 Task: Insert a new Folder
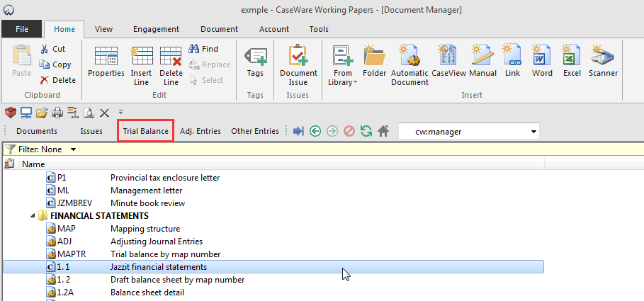(374, 62)
